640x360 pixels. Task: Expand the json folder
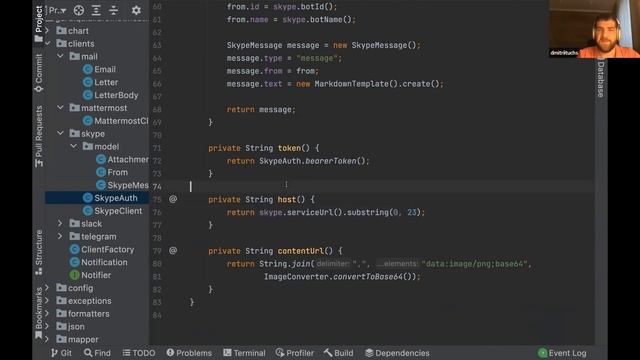[47, 326]
